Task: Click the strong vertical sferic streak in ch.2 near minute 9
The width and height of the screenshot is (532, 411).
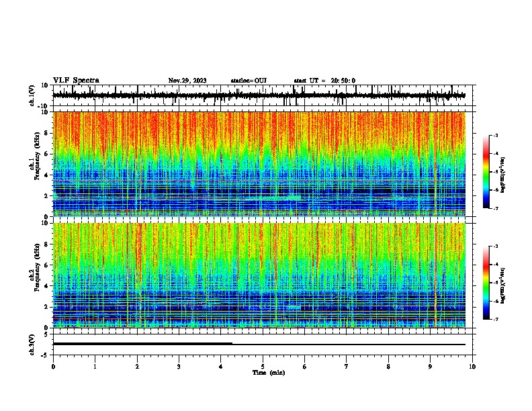Action: pos(435,275)
